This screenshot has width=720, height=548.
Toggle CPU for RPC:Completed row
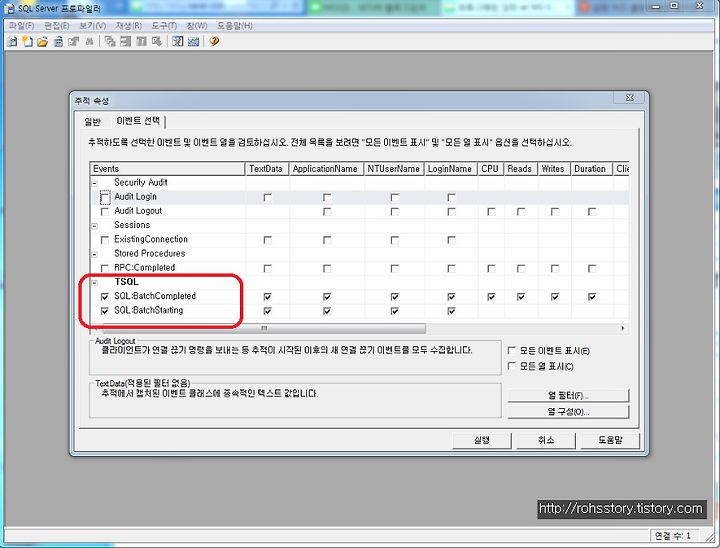pyautogui.click(x=491, y=269)
